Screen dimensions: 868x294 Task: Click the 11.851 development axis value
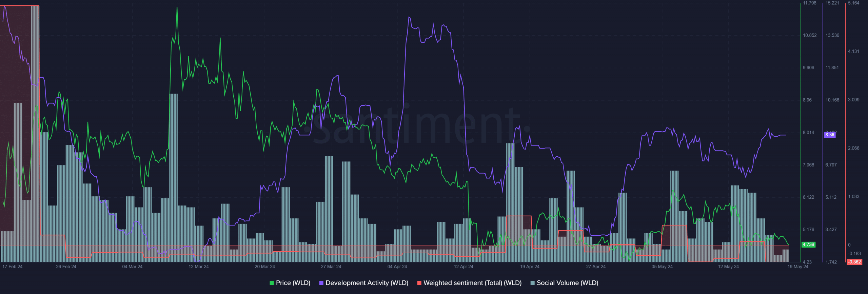coord(832,67)
